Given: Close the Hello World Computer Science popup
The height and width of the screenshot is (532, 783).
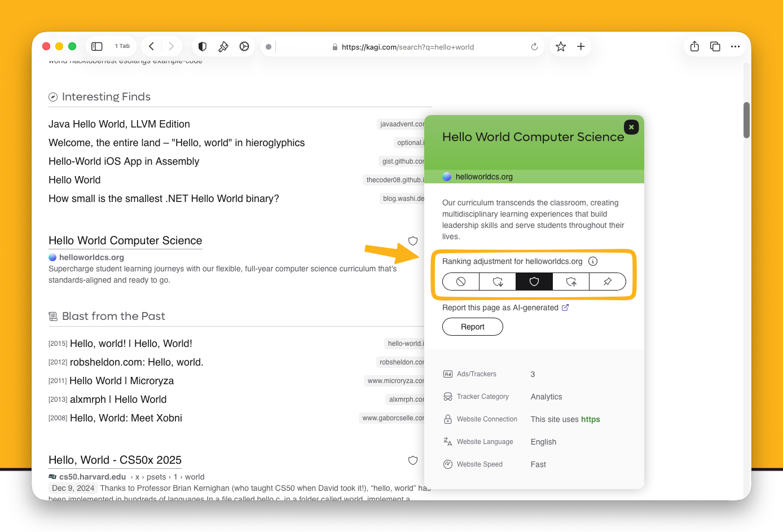Looking at the screenshot, I should pos(631,127).
